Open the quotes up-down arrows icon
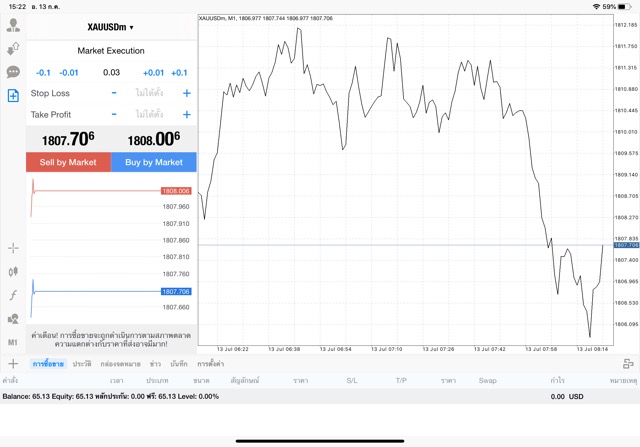This screenshot has width=640, height=447. tap(13, 48)
